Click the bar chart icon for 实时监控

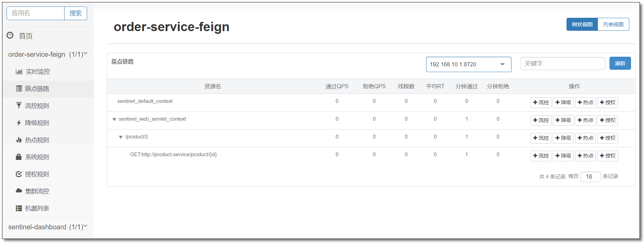pyautogui.click(x=19, y=71)
